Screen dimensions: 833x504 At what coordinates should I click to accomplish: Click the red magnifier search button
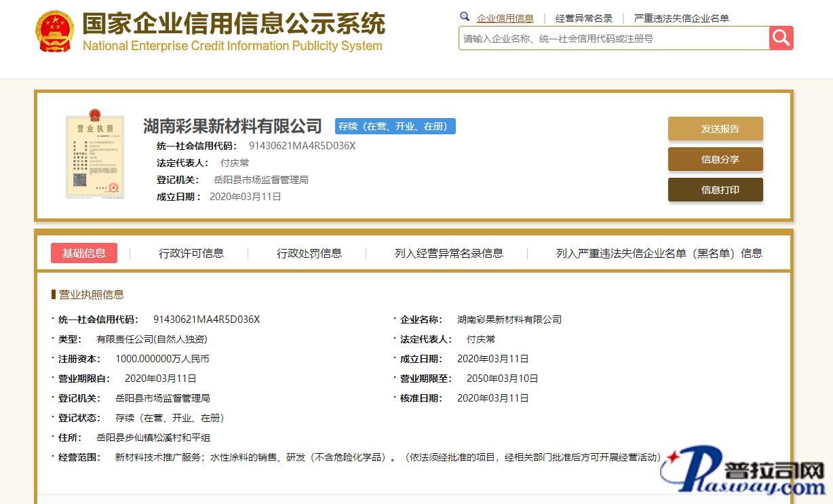(781, 38)
